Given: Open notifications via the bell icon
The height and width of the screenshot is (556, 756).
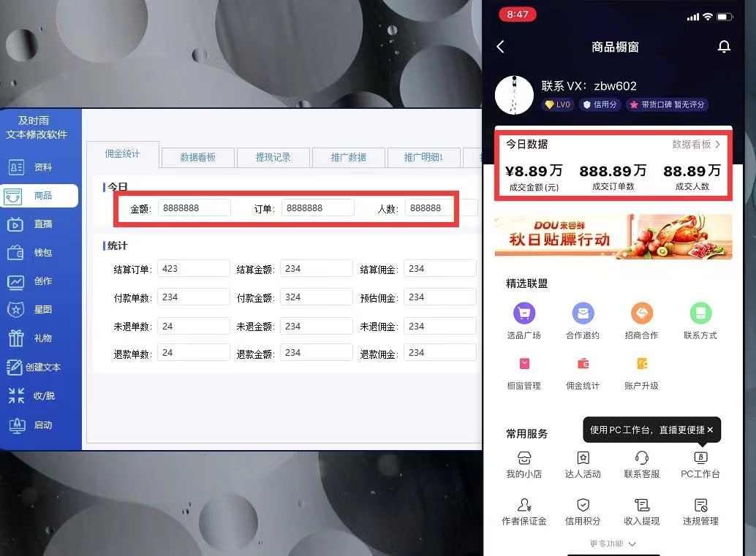Looking at the screenshot, I should coord(724,47).
